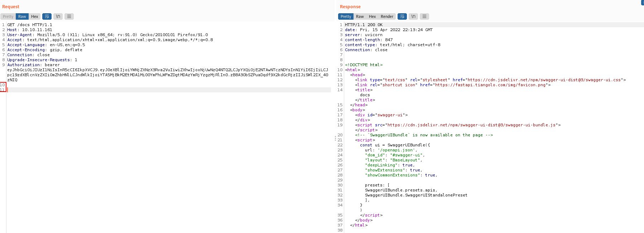Click the swagger-ui-bundle.js script src line
Image resolution: width=644 pixels, height=233 pixels.
(458, 125)
